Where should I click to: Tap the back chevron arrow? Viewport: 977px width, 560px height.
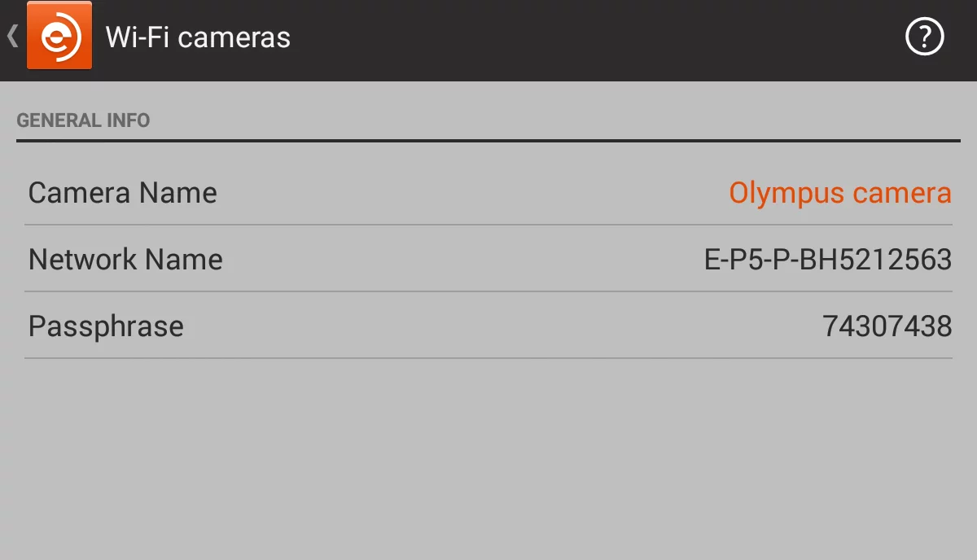click(x=12, y=37)
